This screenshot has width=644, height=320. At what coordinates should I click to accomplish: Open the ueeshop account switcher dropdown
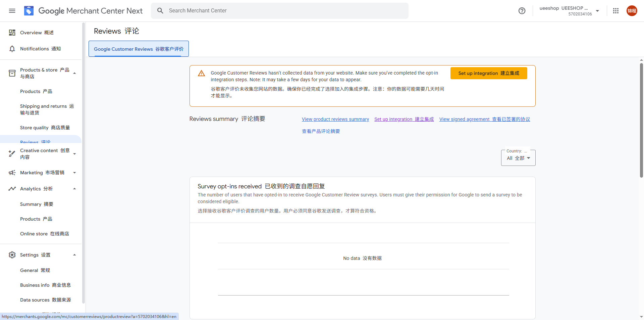click(x=597, y=11)
